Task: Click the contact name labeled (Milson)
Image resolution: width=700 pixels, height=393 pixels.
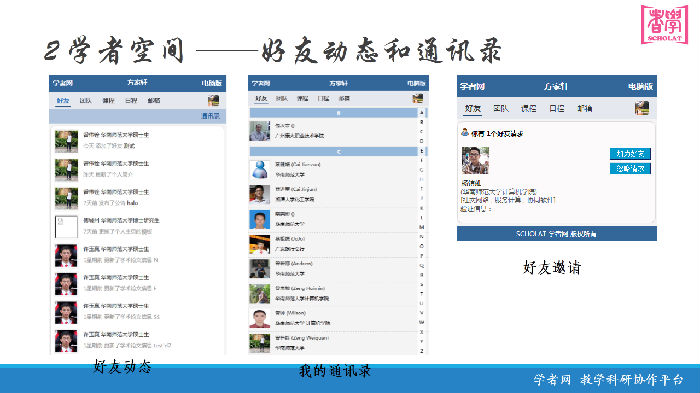Action: click(291, 313)
